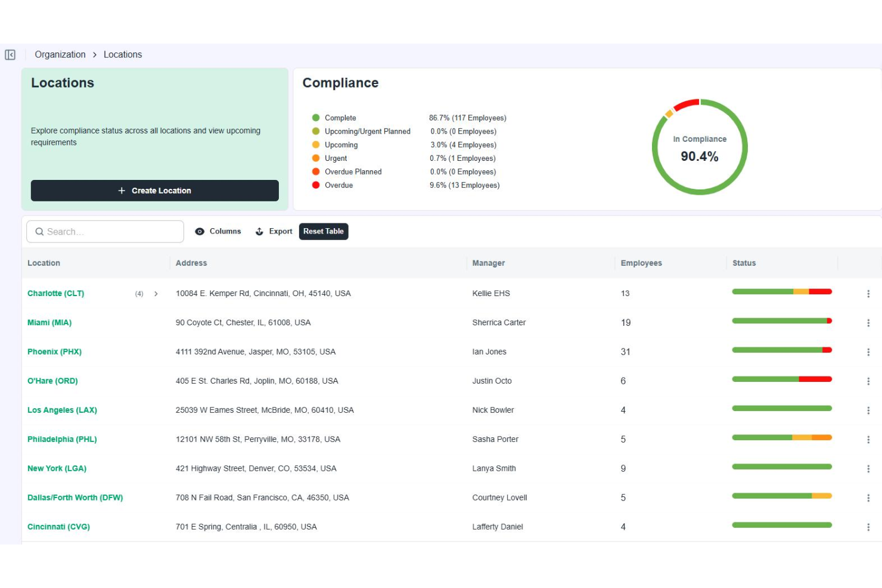Viewport: 882px width, 588px height.
Task: Click the Create Location button
Action: coord(155,191)
